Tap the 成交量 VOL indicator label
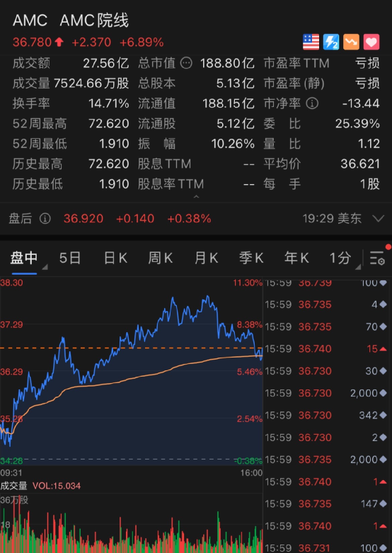Image resolution: width=392 pixels, height=553 pixels. tap(40, 486)
